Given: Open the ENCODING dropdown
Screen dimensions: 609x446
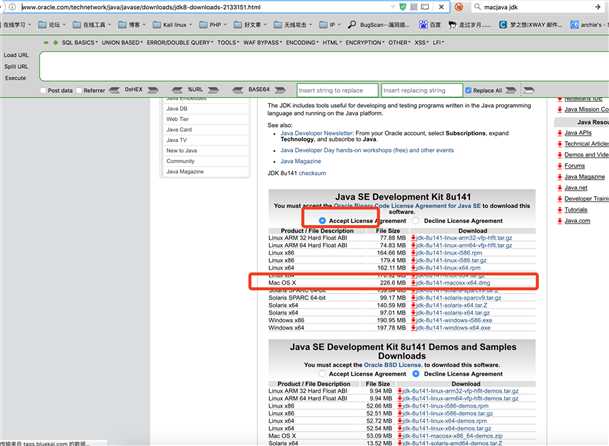Looking at the screenshot, I should (302, 42).
